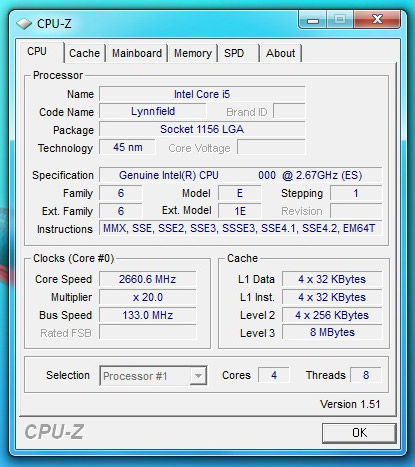Go to the SPD tab
Image resolution: width=415 pixels, height=467 pixels.
pyautogui.click(x=239, y=53)
